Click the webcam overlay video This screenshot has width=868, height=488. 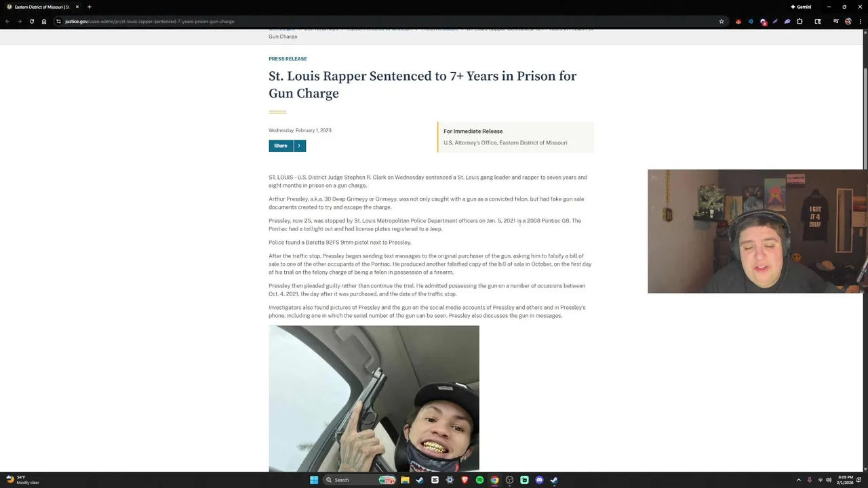[x=757, y=231]
